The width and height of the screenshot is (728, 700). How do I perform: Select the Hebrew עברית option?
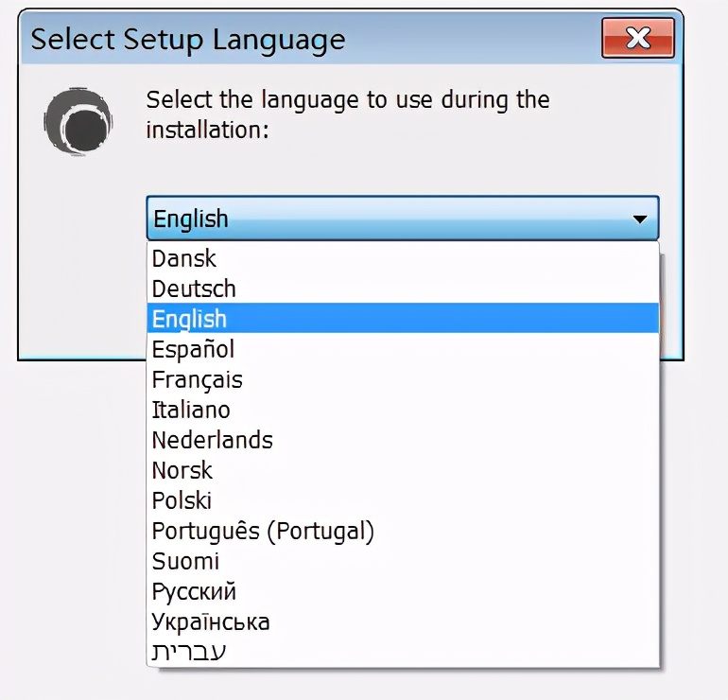pyautogui.click(x=189, y=652)
